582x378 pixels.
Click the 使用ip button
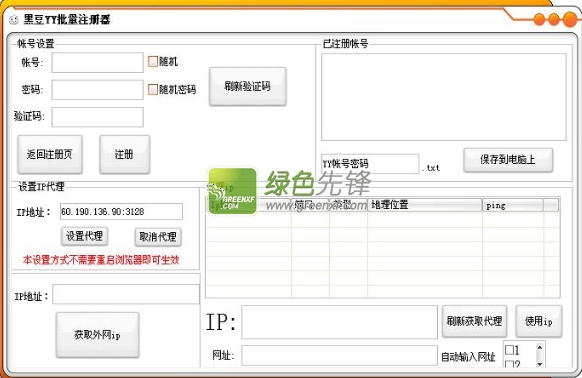(539, 321)
